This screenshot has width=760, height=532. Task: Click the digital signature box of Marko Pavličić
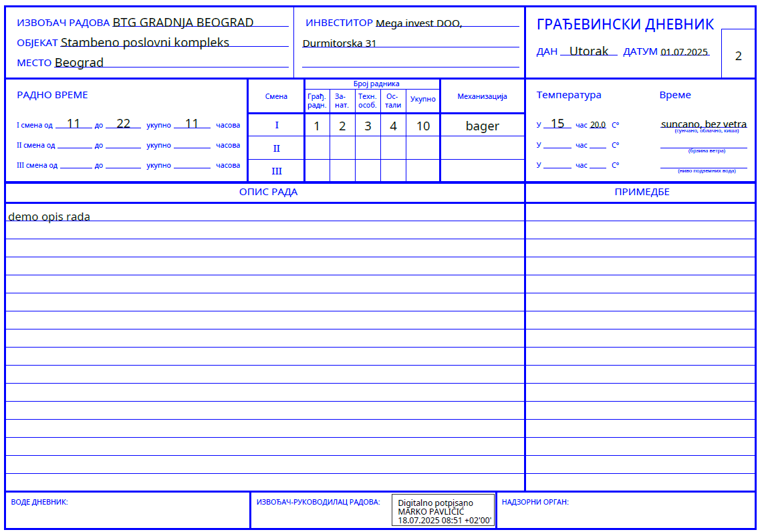click(443, 511)
